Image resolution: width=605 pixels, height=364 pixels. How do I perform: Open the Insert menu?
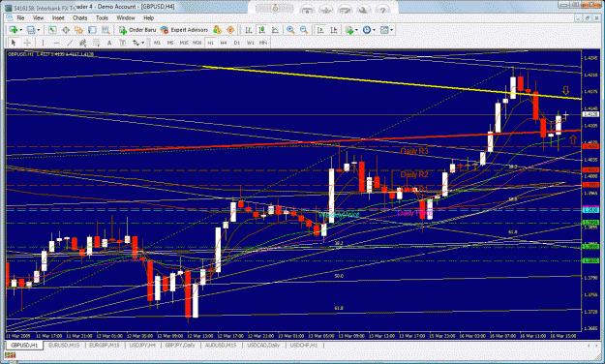pyautogui.click(x=58, y=17)
